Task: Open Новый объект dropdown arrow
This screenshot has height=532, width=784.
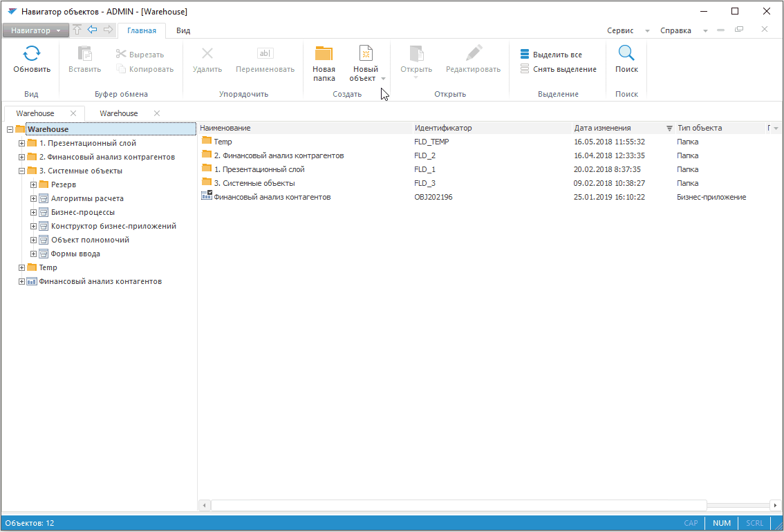Action: tap(384, 79)
